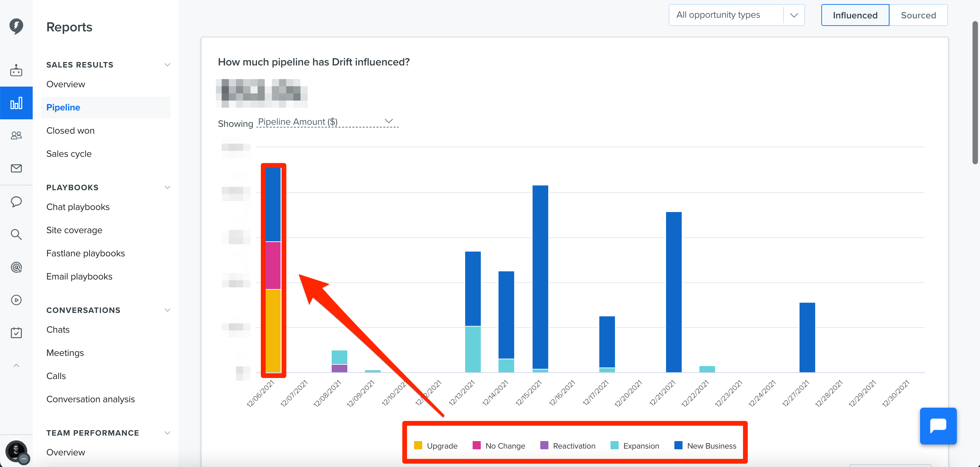Viewport: 980px width, 467px height.
Task: Open the Chats report
Action: 58,330
